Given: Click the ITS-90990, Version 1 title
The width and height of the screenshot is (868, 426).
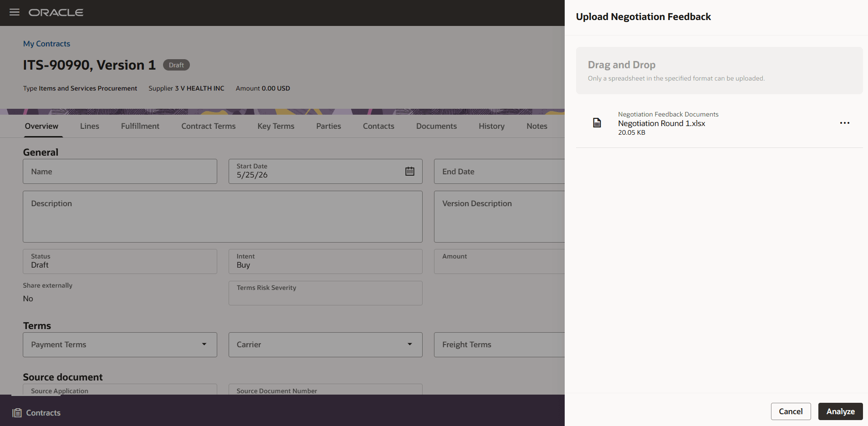Looking at the screenshot, I should point(89,65).
